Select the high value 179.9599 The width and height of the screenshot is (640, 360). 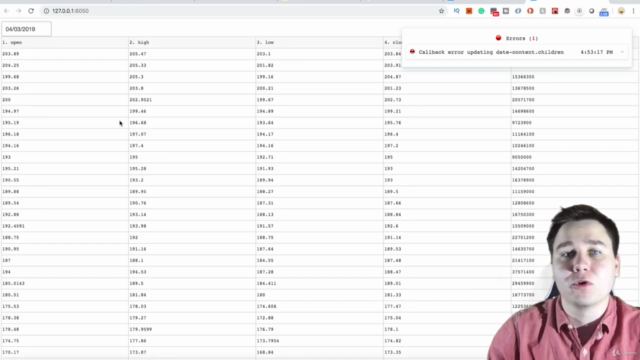tap(141, 329)
